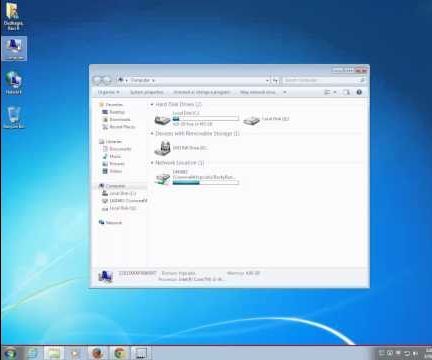
Task: Select the Computer desktop icon
Action: [x=14, y=49]
